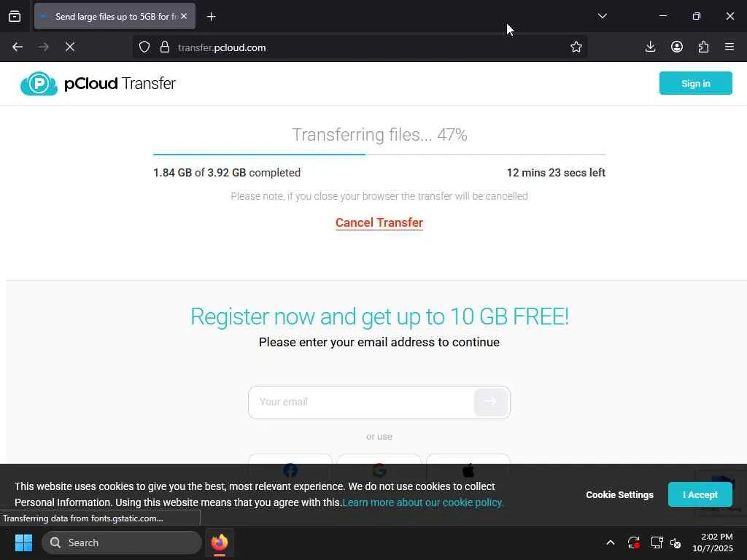Screen dimensions: 747x560
Task: Click the Cancel Transfer link
Action: 379,223
